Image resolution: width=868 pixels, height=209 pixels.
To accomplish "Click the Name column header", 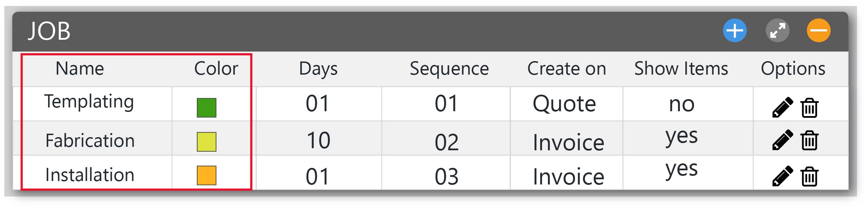I will coord(80,68).
